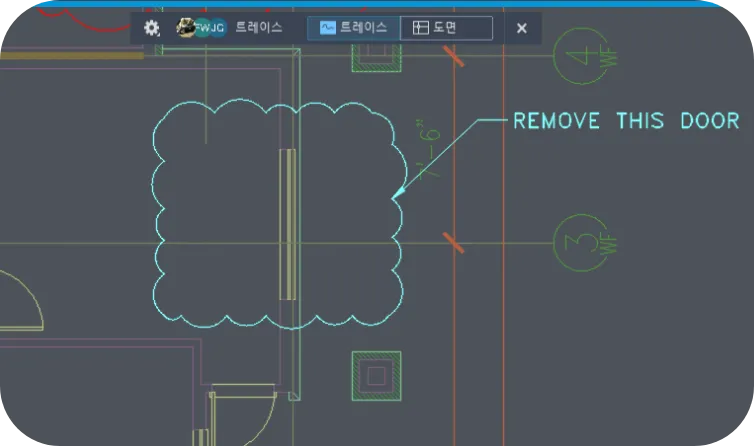Select the 7'-6" dimension text
The width and height of the screenshot is (754, 446).
click(427, 149)
